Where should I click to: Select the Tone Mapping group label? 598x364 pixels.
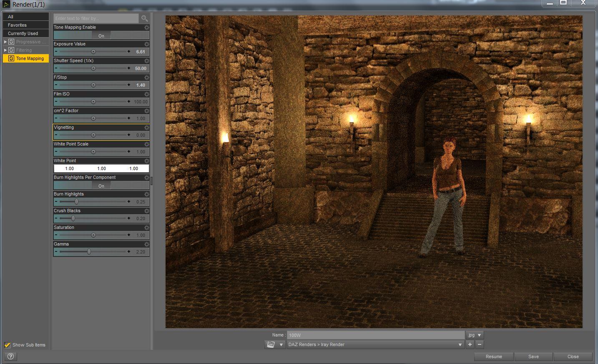click(x=30, y=58)
